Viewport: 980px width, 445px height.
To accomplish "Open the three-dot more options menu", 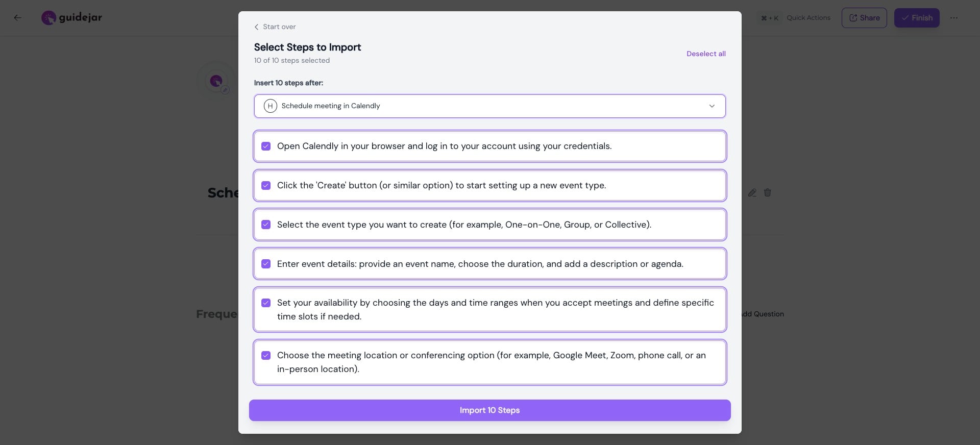I will tap(954, 18).
